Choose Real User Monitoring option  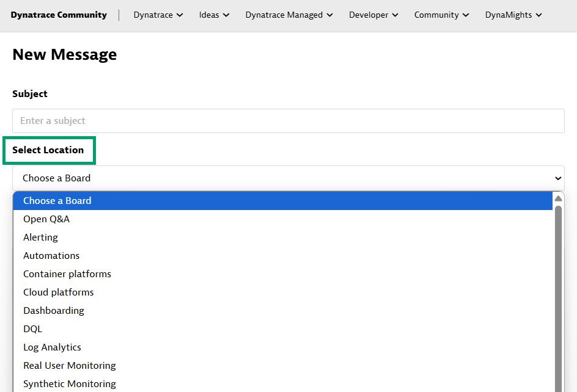pyautogui.click(x=70, y=366)
